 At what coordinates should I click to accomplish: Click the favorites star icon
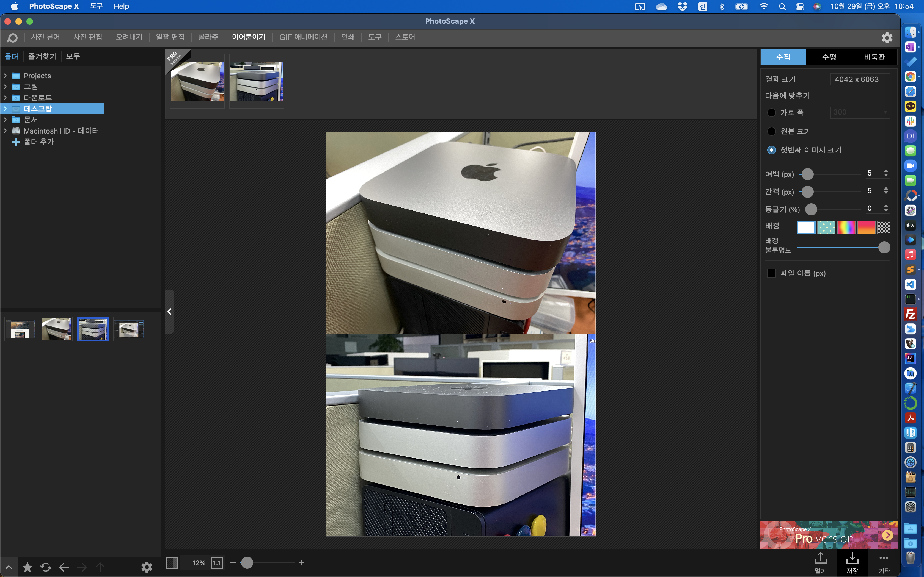point(28,567)
